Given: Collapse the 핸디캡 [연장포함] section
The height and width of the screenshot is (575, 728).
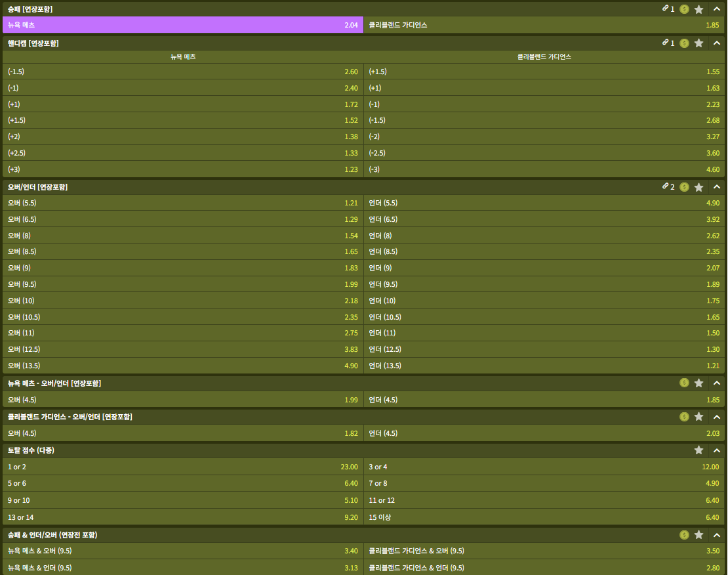Looking at the screenshot, I should pyautogui.click(x=717, y=43).
